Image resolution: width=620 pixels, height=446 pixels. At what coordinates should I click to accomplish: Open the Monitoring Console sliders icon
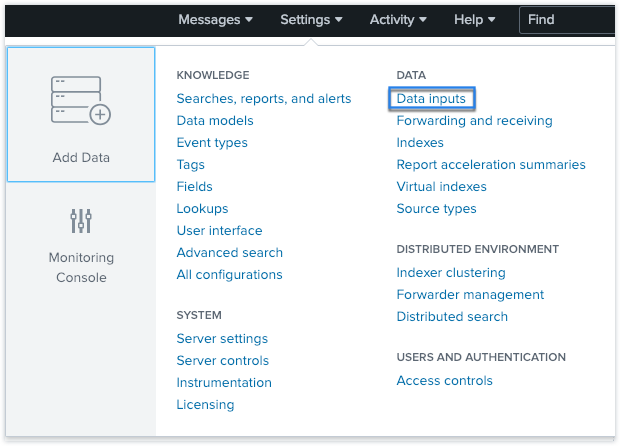pos(81,221)
